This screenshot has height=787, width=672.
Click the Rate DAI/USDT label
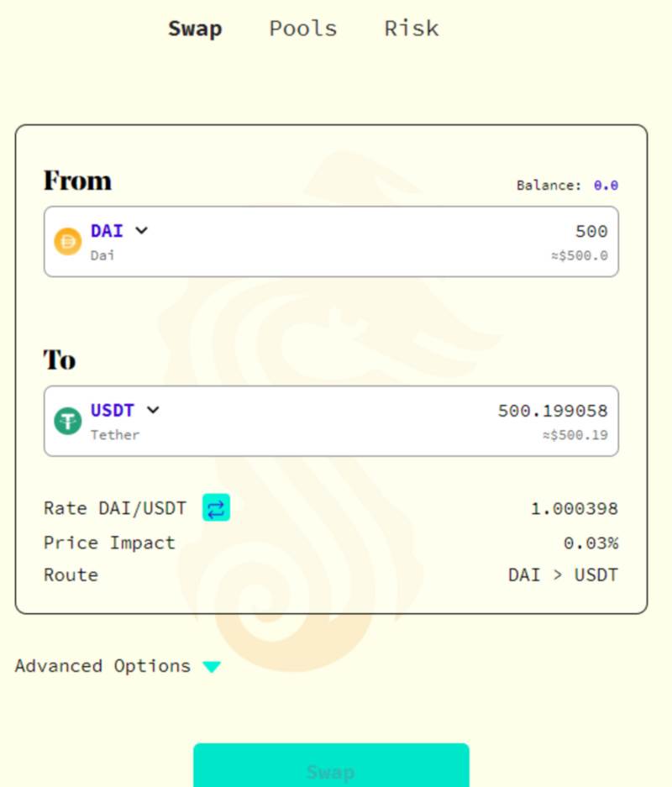(115, 508)
